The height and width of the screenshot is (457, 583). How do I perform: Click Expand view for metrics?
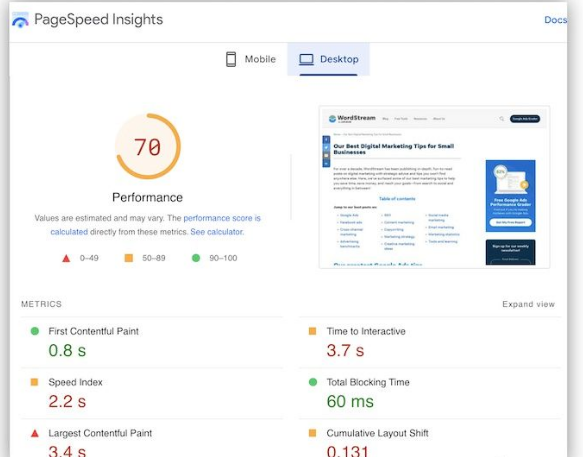(x=528, y=304)
